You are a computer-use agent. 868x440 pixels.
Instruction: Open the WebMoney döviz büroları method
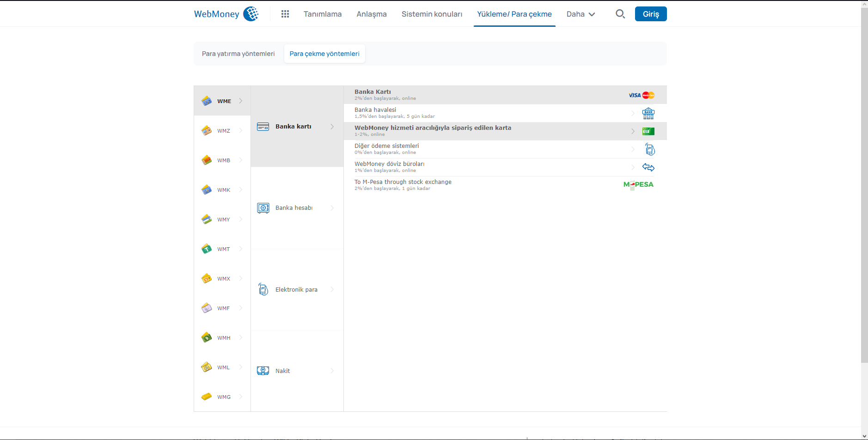click(x=505, y=167)
